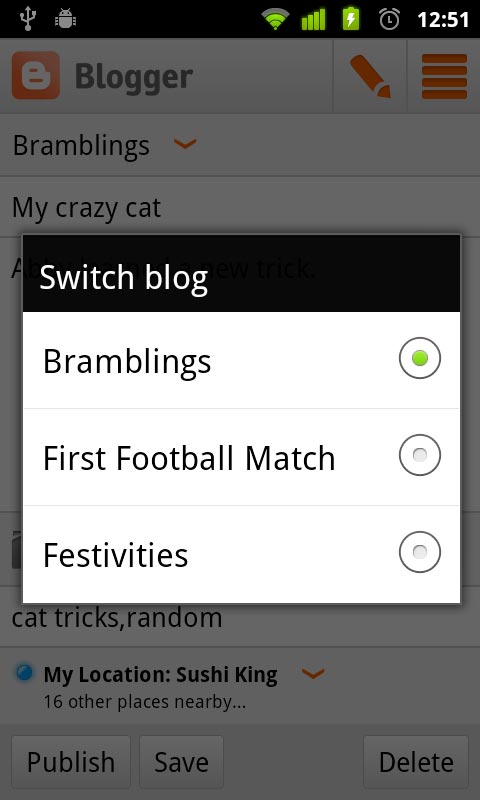The height and width of the screenshot is (800, 480).
Task: Tap the Blogger logo icon
Action: tap(36, 75)
